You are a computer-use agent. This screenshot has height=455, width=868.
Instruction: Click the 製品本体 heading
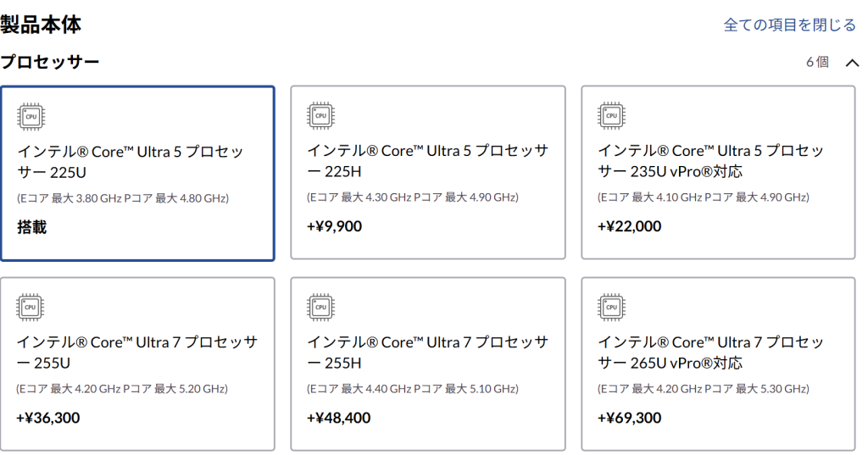[x=41, y=25]
